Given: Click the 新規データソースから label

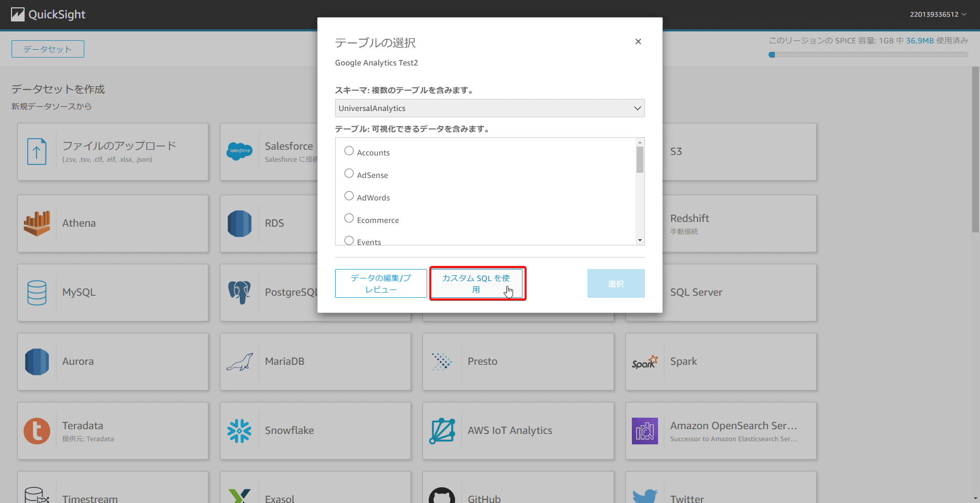Looking at the screenshot, I should (52, 106).
